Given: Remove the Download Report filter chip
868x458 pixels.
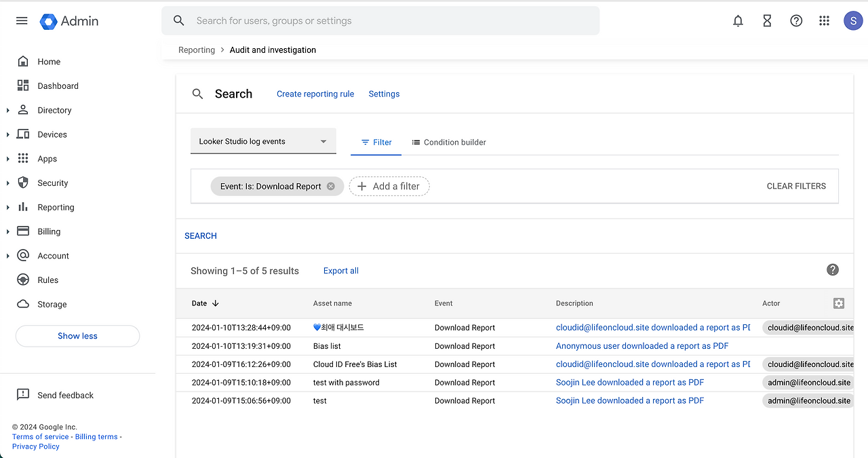Looking at the screenshot, I should pos(331,187).
